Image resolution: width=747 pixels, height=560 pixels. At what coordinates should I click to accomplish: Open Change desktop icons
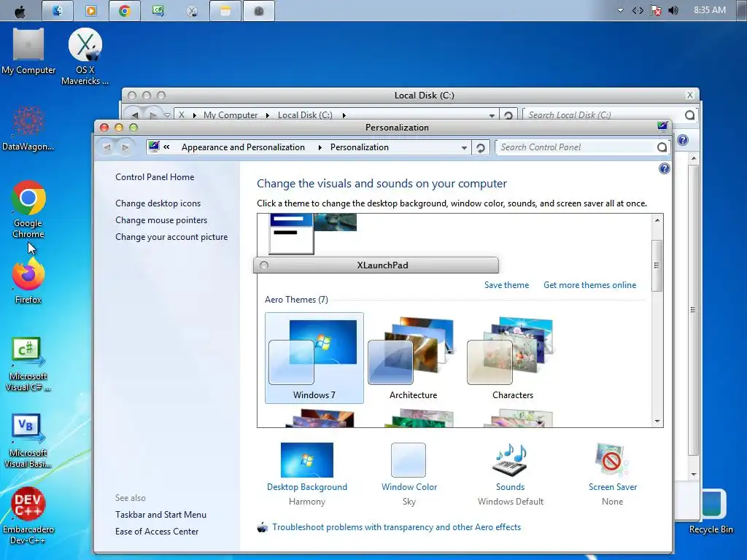click(x=158, y=203)
